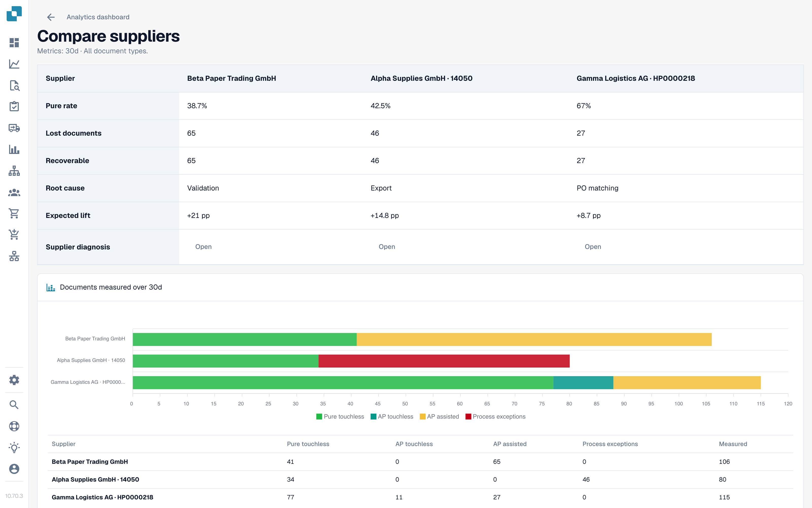Image resolution: width=812 pixels, height=508 pixels.
Task: Open supplier diagnosis for Alpha Supplies GmbH
Action: pos(387,247)
